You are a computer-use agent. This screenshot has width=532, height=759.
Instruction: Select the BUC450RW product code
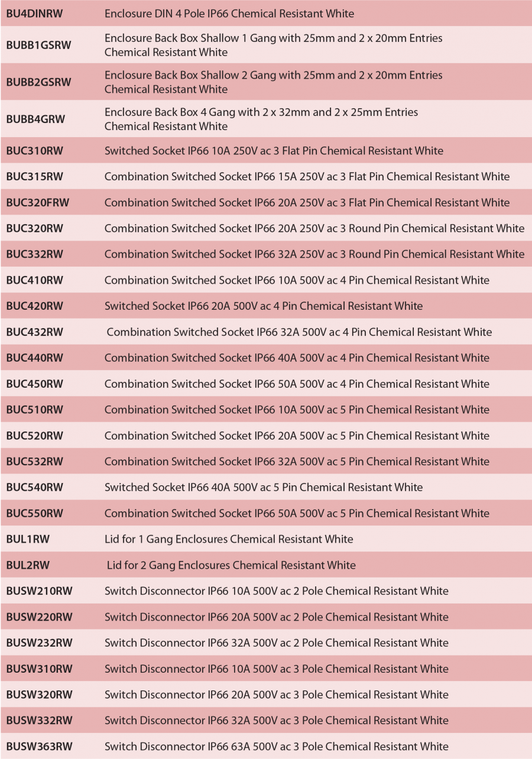pos(34,384)
